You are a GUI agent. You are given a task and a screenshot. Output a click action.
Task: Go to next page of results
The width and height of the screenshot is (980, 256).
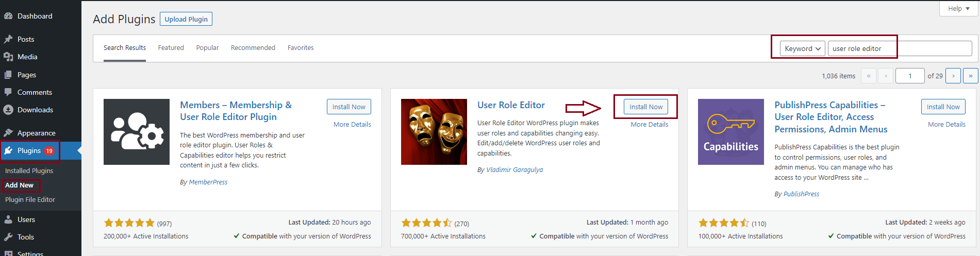point(953,76)
